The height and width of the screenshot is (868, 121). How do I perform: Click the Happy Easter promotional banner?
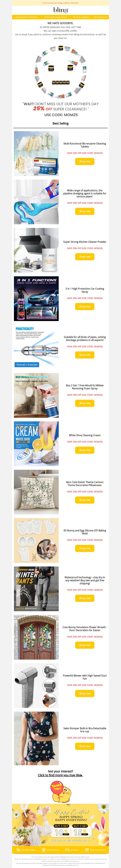pos(61,824)
